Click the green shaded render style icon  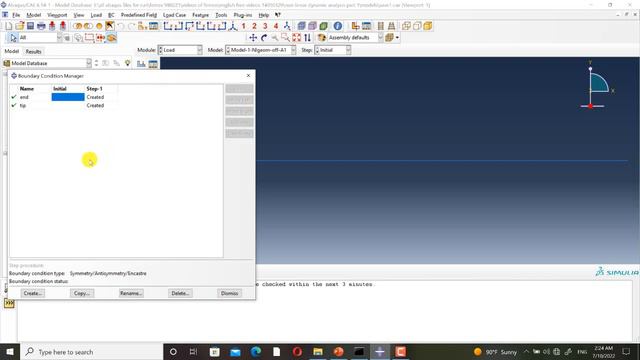click(x=323, y=26)
